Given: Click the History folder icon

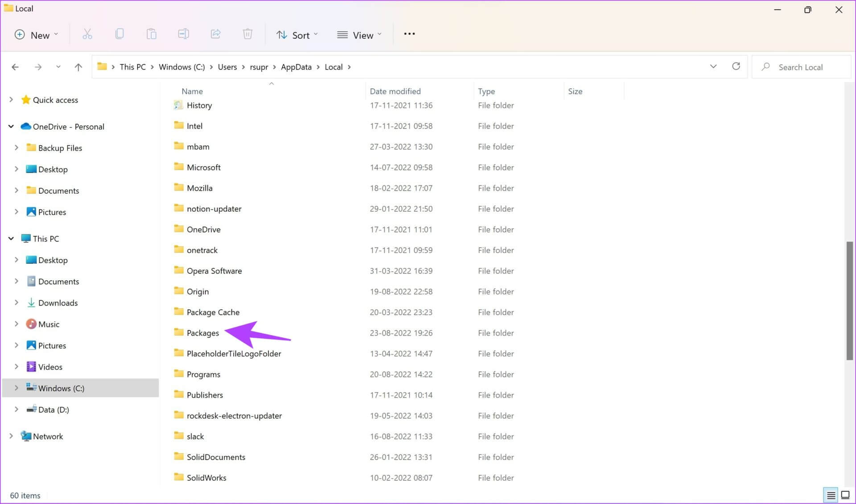Looking at the screenshot, I should click(x=178, y=105).
